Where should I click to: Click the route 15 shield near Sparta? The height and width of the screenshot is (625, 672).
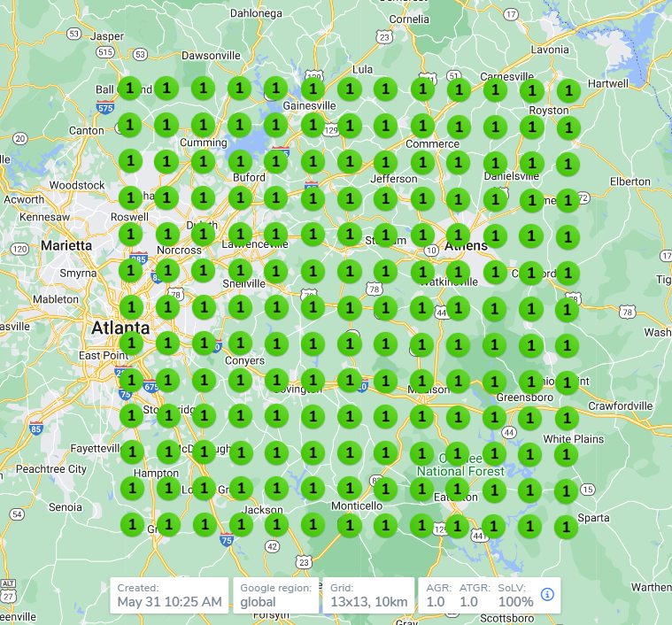(x=588, y=490)
